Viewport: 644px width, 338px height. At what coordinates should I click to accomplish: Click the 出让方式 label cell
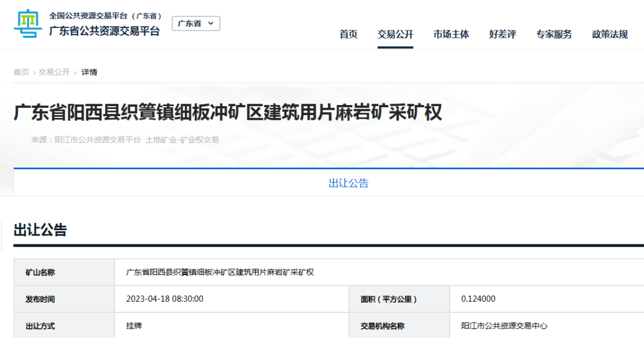pos(64,325)
